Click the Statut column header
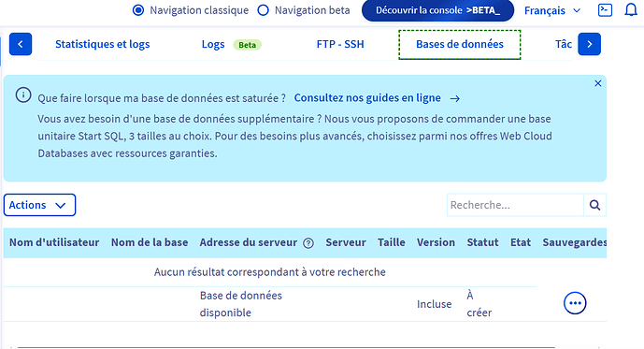This screenshot has height=349, width=644. click(x=482, y=242)
